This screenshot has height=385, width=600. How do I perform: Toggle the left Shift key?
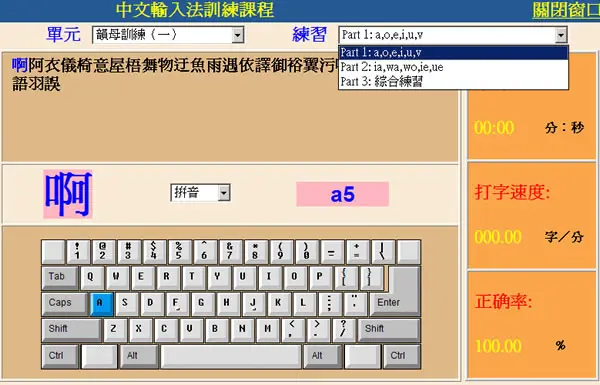point(71,330)
